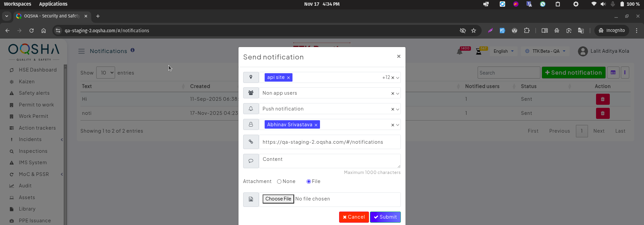Remove Abhinav Srivastava from the selected users
Screen dimensions: 644x225
tap(316, 125)
